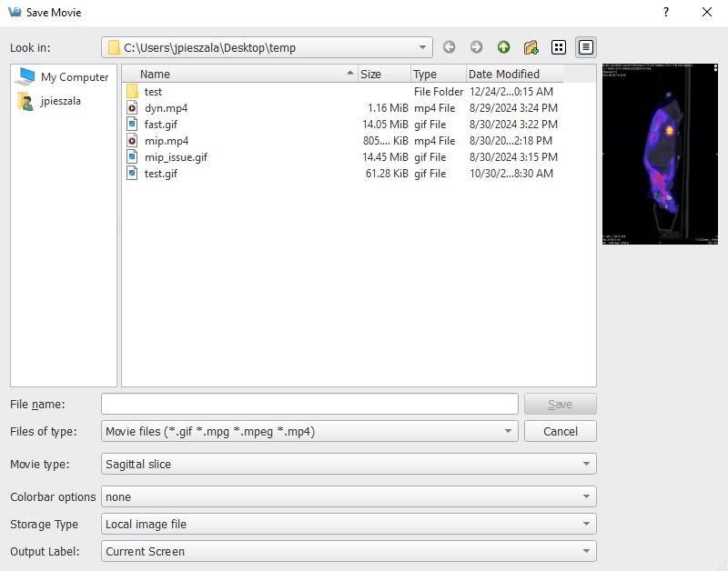Click the File Folder type cell
Image resolution: width=728 pixels, height=571 pixels.
pyautogui.click(x=439, y=92)
